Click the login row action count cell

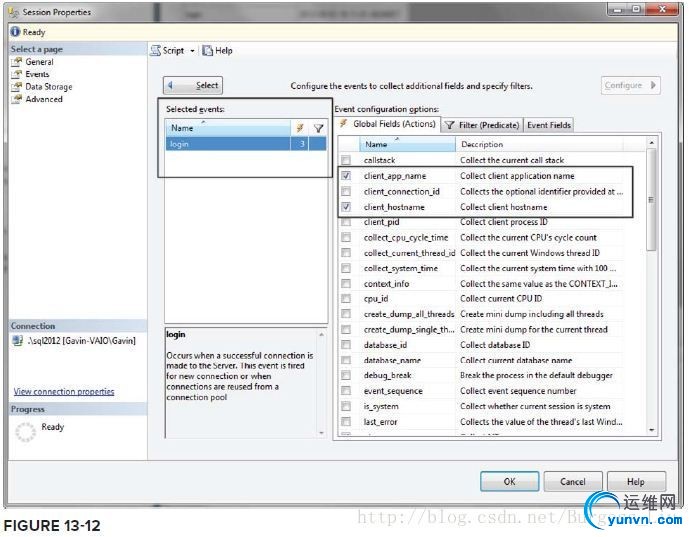(302, 144)
